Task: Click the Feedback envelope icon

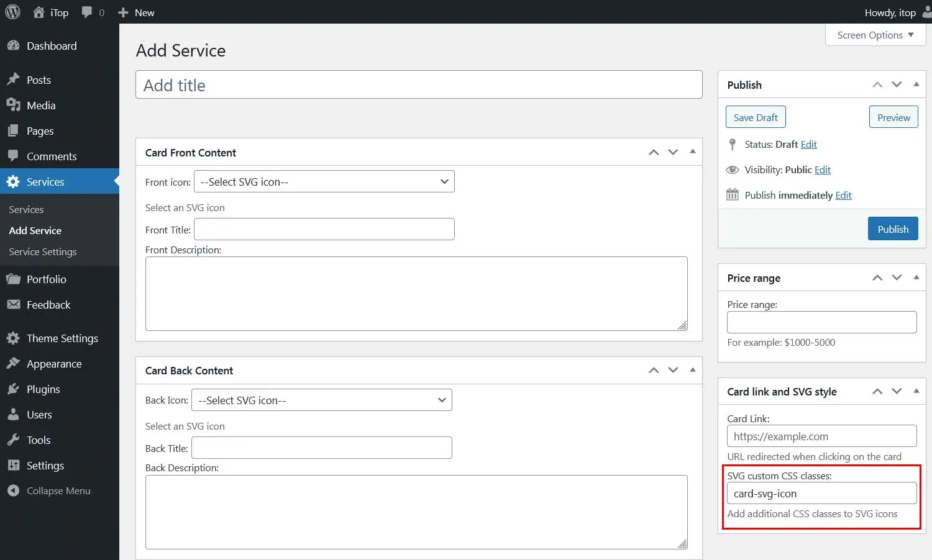Action: (13, 305)
